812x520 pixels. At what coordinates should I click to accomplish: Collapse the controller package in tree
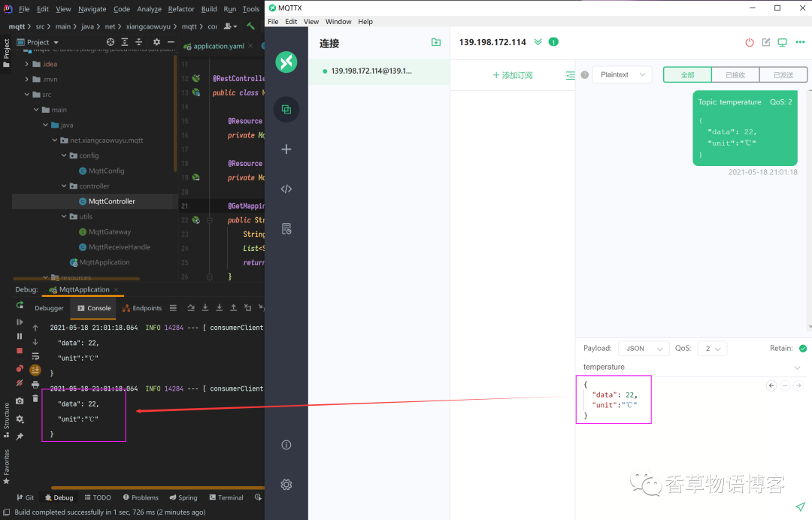click(64, 186)
